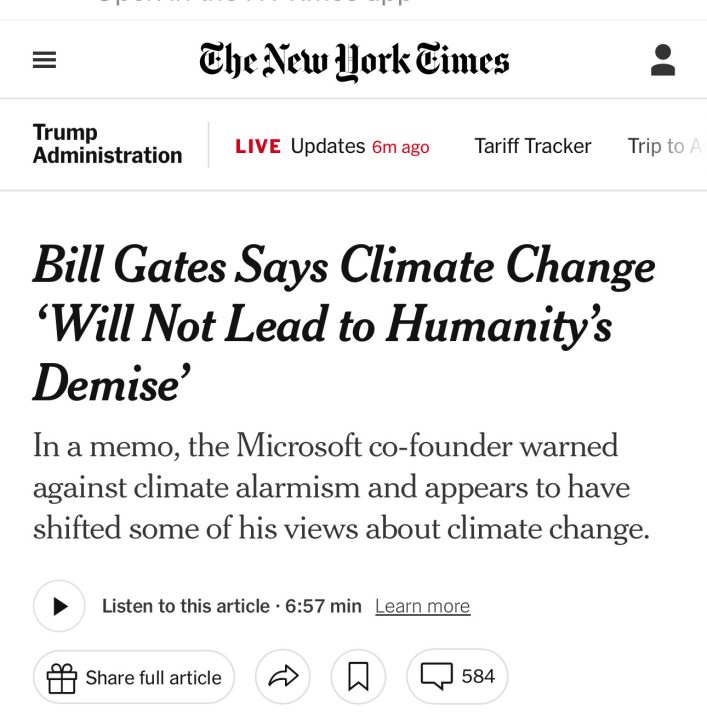Play the article audio
This screenshot has height=720, width=707.
(x=59, y=606)
